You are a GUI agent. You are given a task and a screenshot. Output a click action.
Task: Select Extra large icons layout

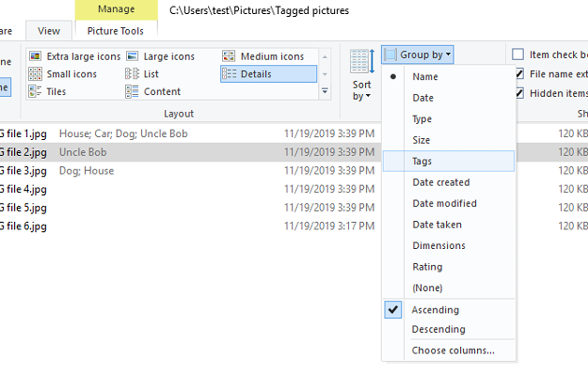coord(75,57)
